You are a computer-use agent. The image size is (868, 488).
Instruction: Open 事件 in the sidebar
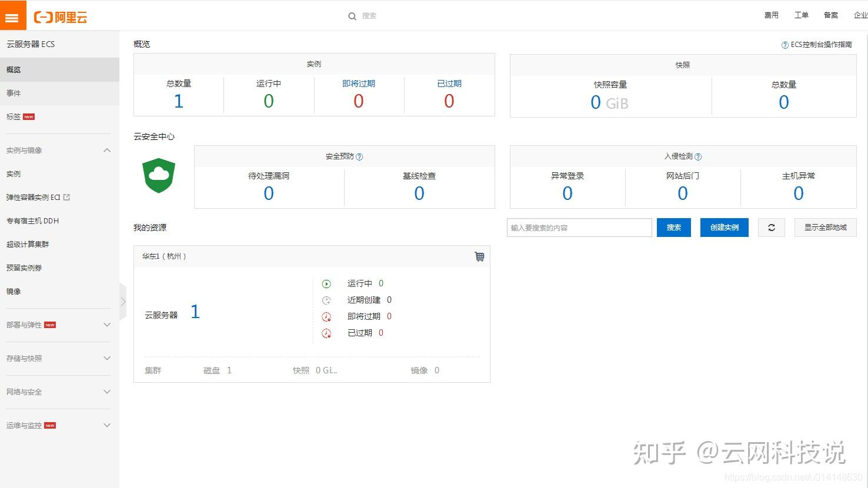point(59,93)
